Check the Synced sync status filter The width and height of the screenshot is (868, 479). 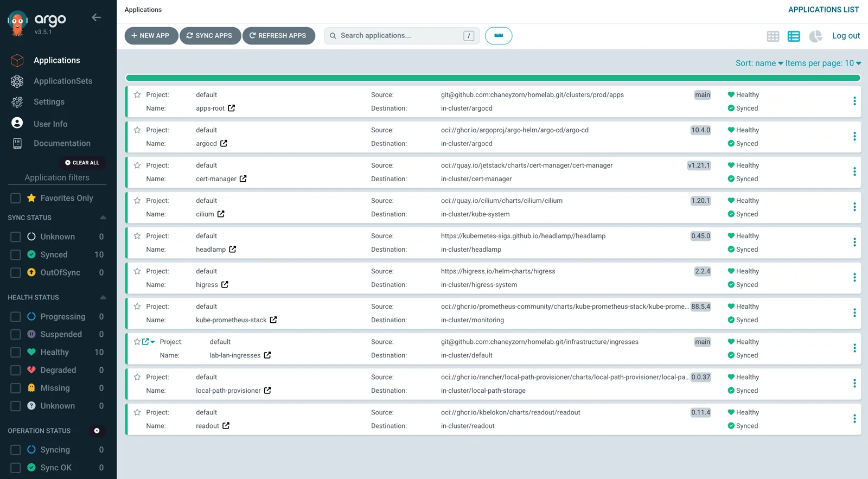point(16,254)
